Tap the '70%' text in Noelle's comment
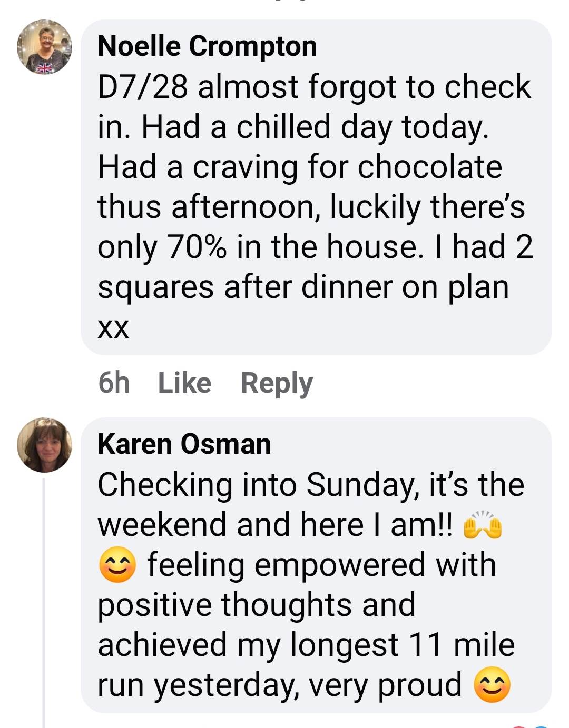The height and width of the screenshot is (728, 569). coord(197,247)
